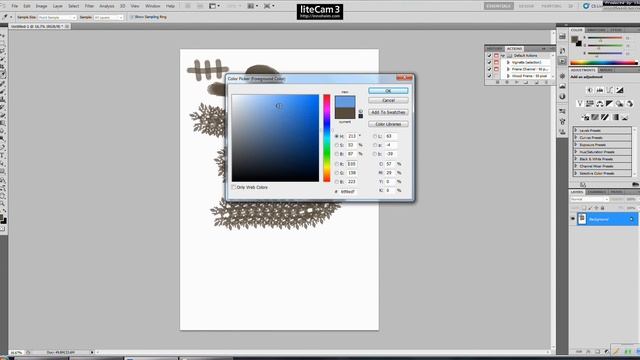Open the Screen Mode dropdown

(269, 6)
